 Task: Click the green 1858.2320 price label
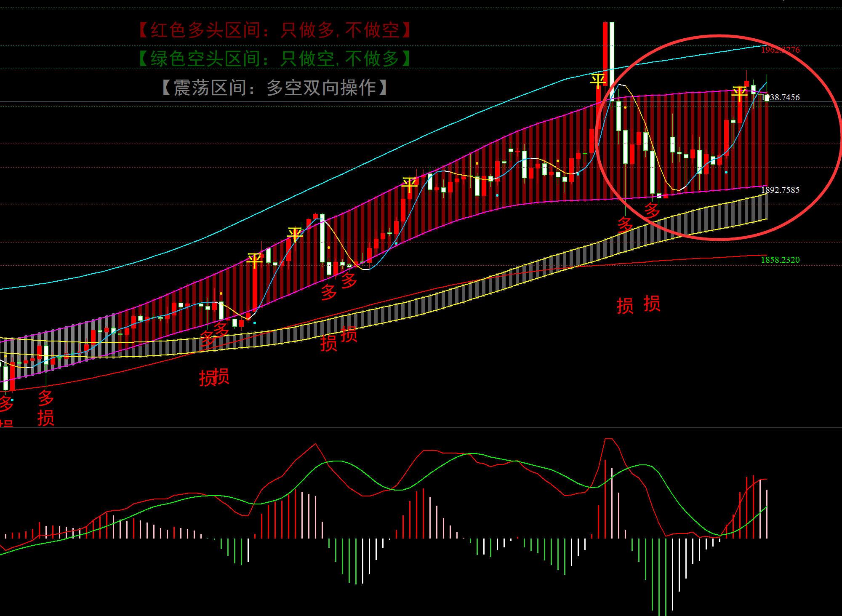pos(780,260)
